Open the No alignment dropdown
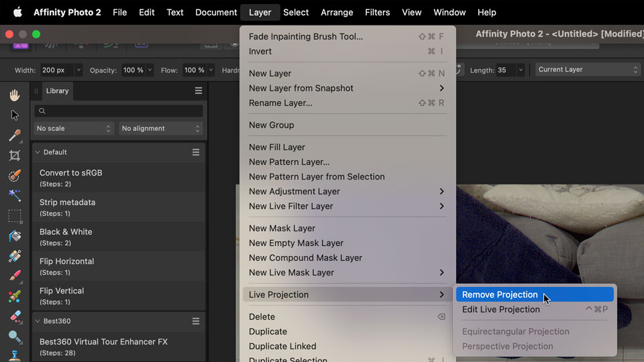 (160, 129)
